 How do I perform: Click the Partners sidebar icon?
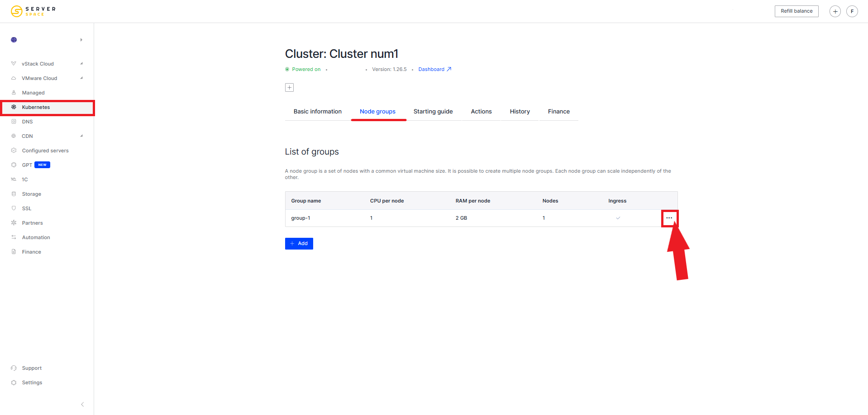[14, 223]
